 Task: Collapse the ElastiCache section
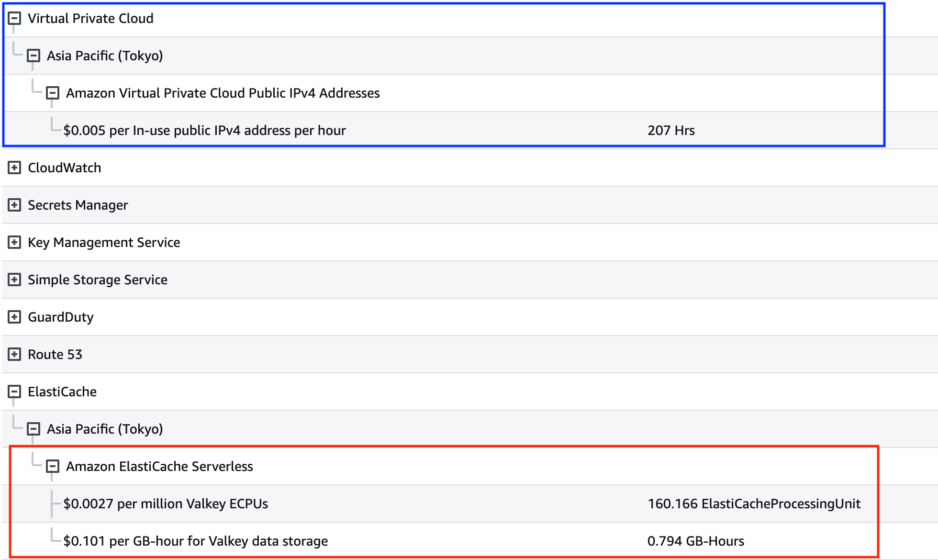pyautogui.click(x=14, y=392)
